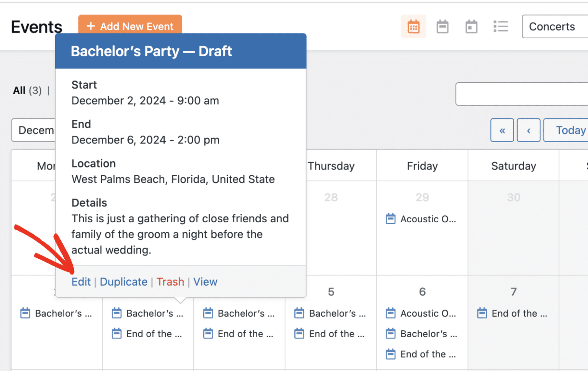Trash the Bachelor's Party event
The height and width of the screenshot is (371, 588).
click(170, 282)
